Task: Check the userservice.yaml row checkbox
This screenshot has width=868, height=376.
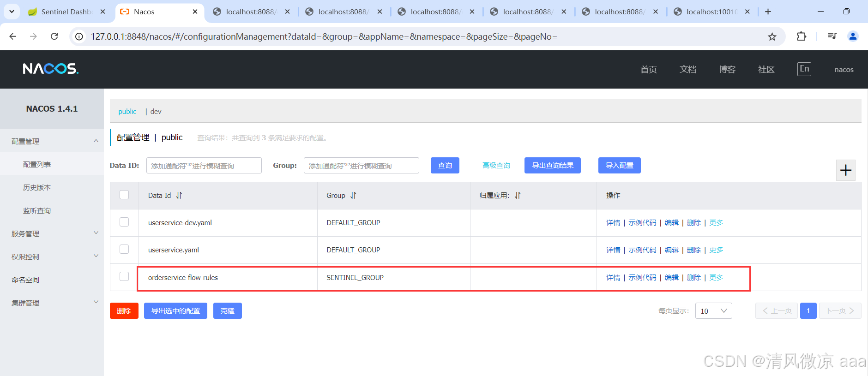Action: pyautogui.click(x=124, y=249)
